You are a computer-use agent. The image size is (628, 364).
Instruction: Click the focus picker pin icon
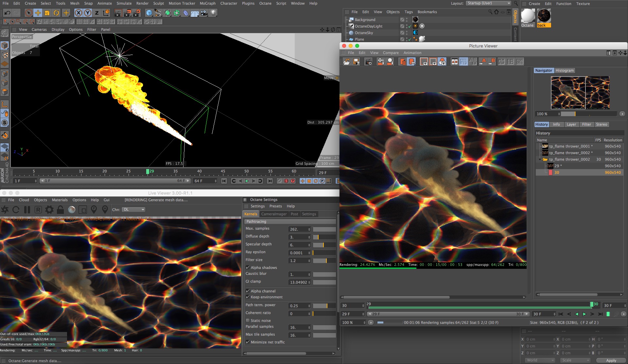[x=94, y=209]
